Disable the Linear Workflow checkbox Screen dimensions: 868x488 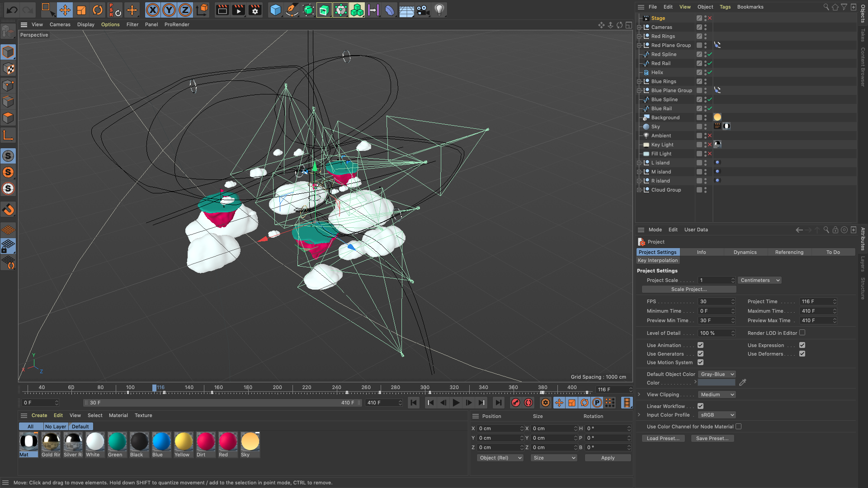pos(700,406)
